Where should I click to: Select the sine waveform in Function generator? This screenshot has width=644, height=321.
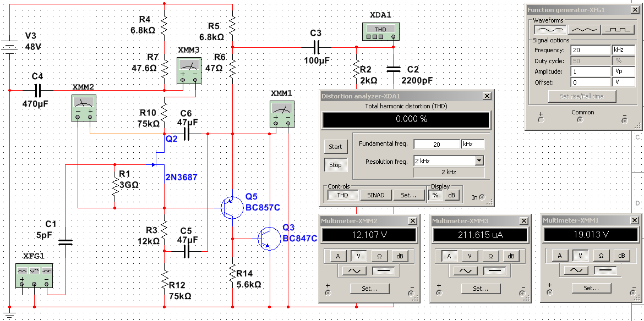click(550, 30)
